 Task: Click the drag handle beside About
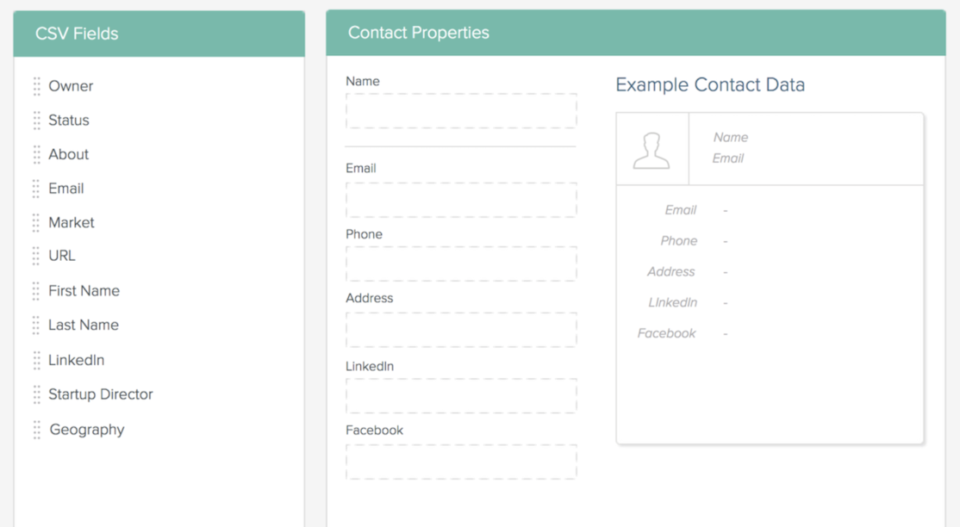click(x=37, y=155)
